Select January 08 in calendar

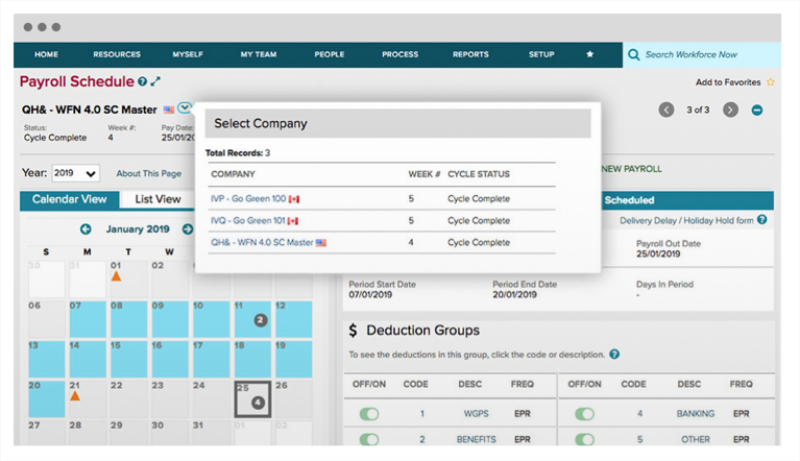click(x=129, y=319)
